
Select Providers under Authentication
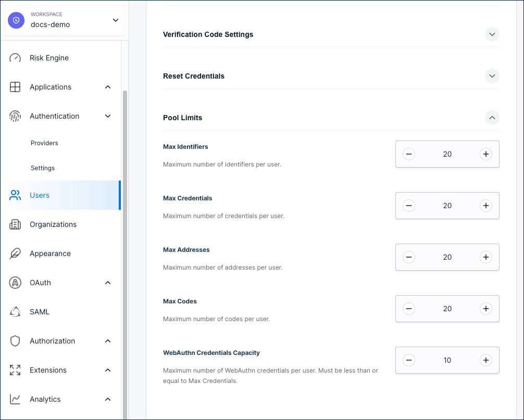(44, 143)
